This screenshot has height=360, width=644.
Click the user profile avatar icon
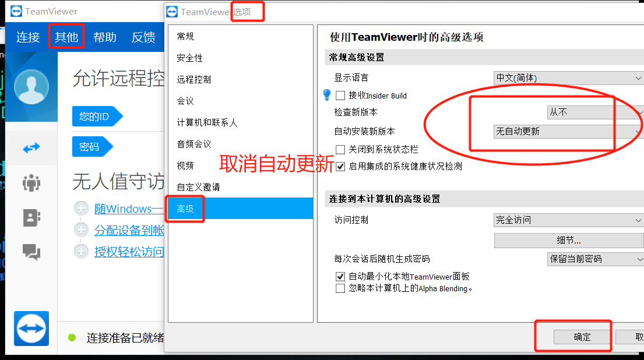pyautogui.click(x=31, y=87)
